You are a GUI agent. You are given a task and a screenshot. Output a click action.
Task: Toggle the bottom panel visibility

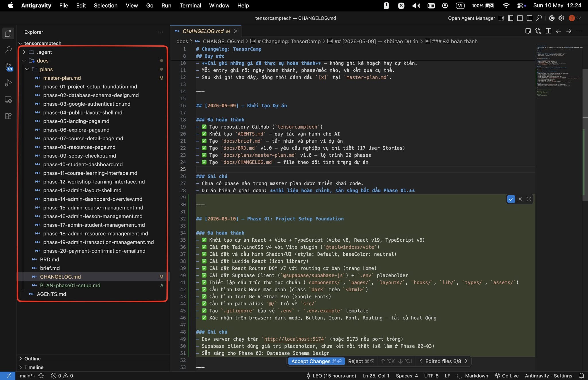click(520, 18)
